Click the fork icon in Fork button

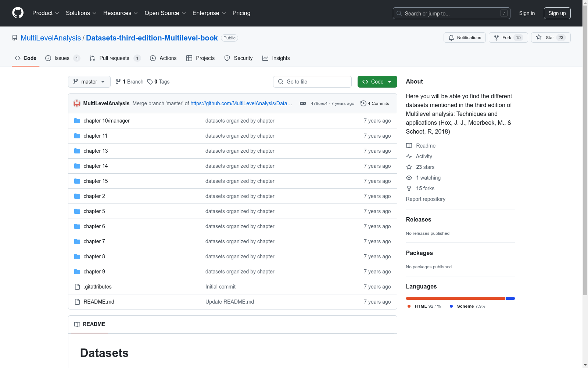(496, 38)
